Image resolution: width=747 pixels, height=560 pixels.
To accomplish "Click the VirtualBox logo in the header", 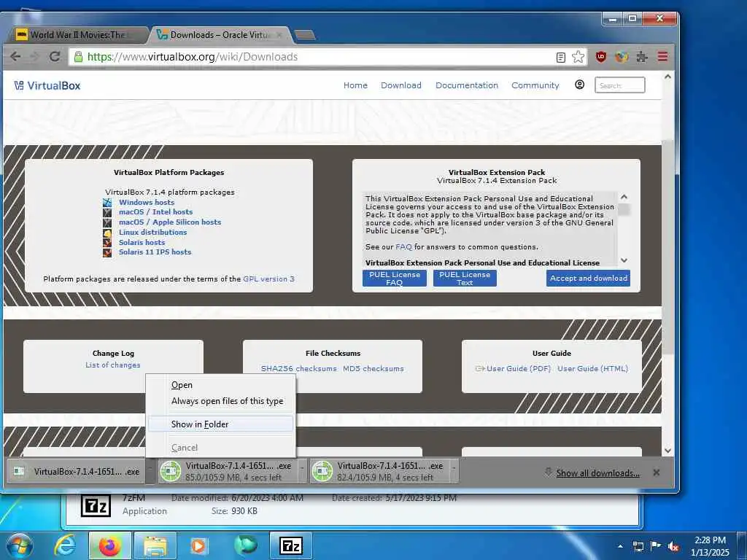I will click(47, 86).
